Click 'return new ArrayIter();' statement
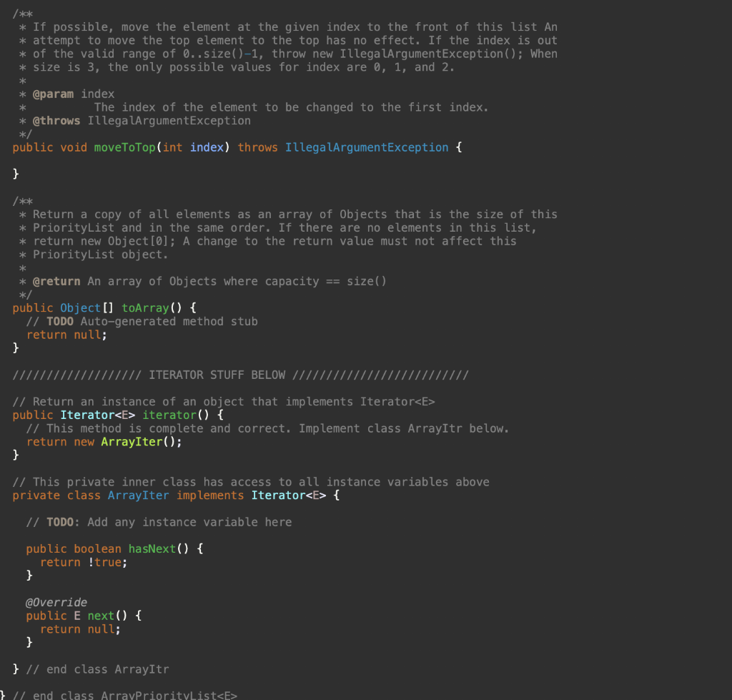Image resolution: width=732 pixels, height=700 pixels. coord(104,442)
